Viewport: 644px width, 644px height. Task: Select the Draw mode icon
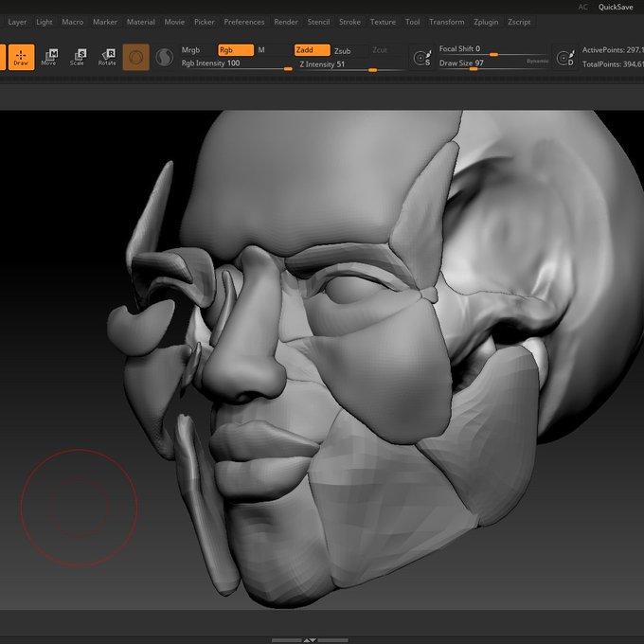coord(21,57)
